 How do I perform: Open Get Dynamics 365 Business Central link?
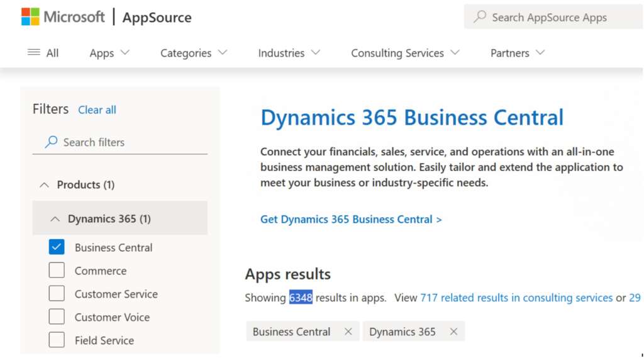point(351,220)
